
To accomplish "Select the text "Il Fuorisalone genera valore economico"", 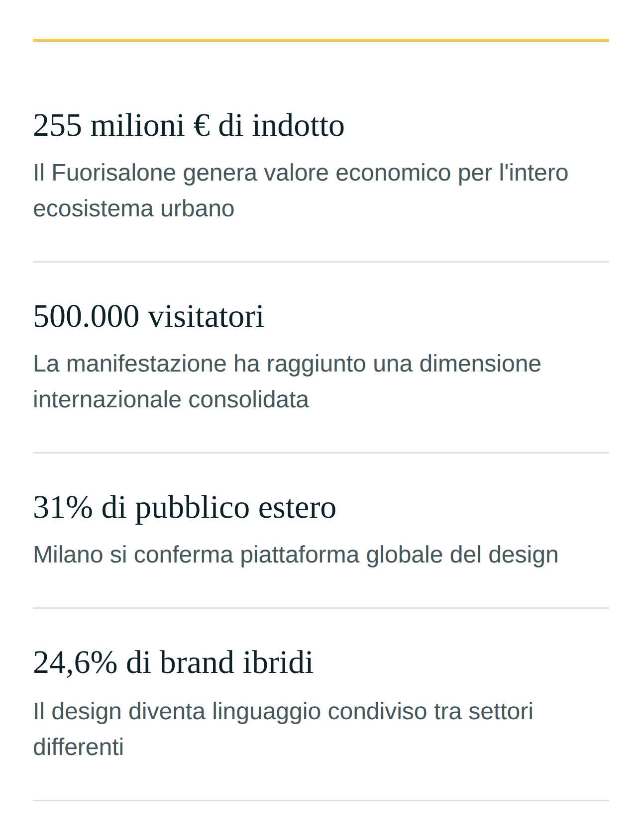I will pyautogui.click(x=242, y=173).
